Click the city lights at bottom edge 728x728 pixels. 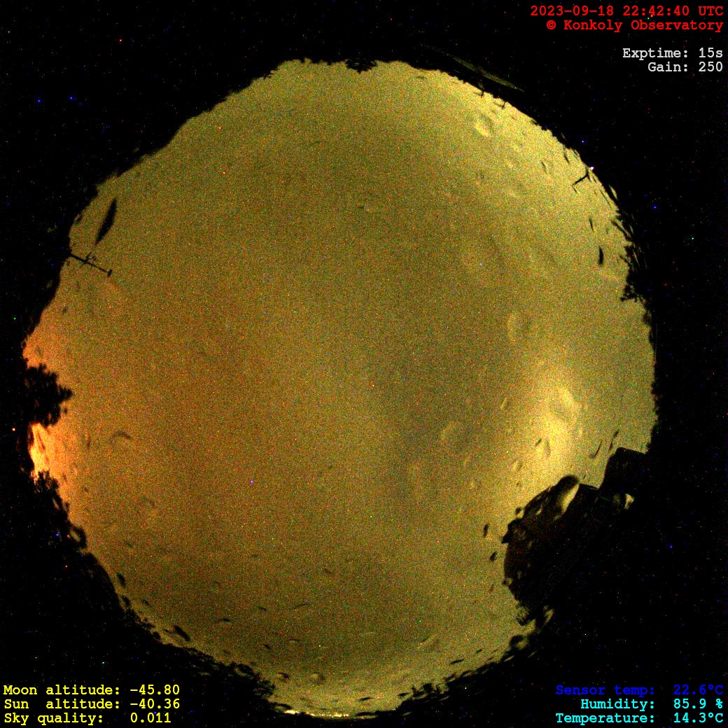pyautogui.click(x=318, y=714)
